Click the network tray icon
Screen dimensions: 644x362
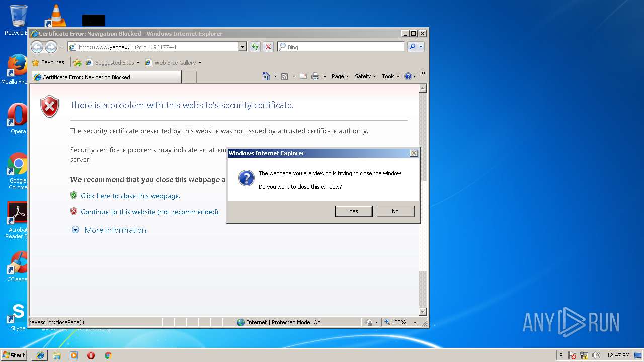tap(584, 355)
